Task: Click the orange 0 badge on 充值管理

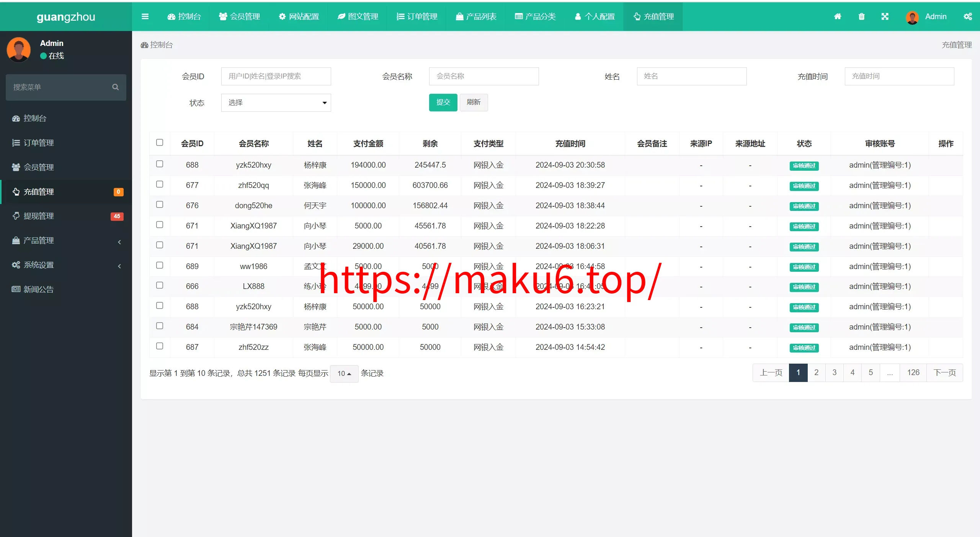Action: pyautogui.click(x=118, y=192)
